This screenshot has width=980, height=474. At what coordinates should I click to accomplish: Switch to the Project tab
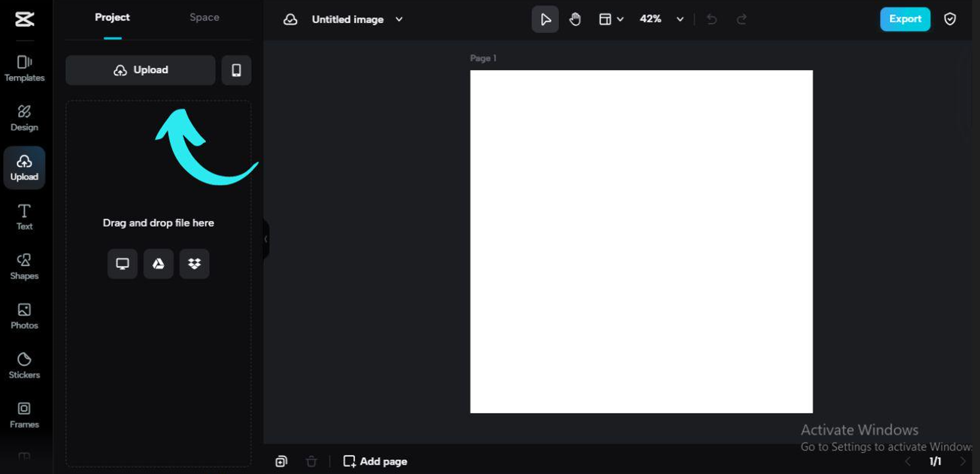click(x=112, y=18)
